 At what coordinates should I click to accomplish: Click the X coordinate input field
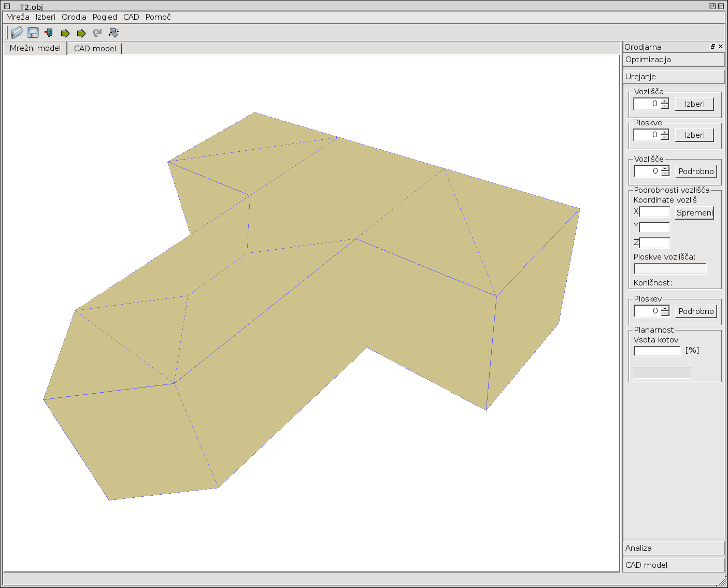point(654,212)
